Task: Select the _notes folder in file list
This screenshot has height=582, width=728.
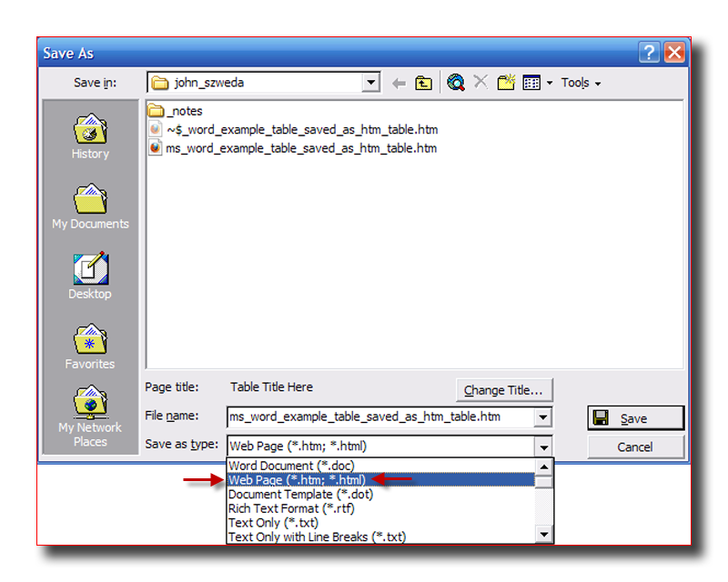Action: pyautogui.click(x=184, y=111)
